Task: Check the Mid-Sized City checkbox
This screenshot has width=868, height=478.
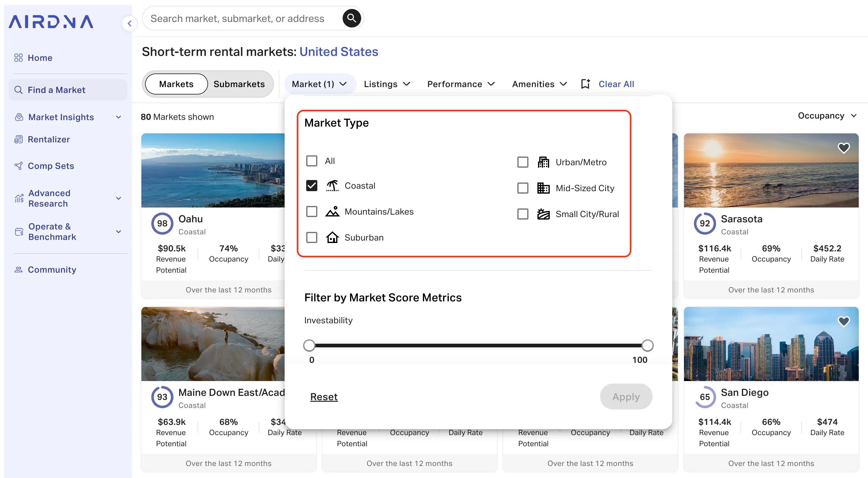Action: click(523, 188)
